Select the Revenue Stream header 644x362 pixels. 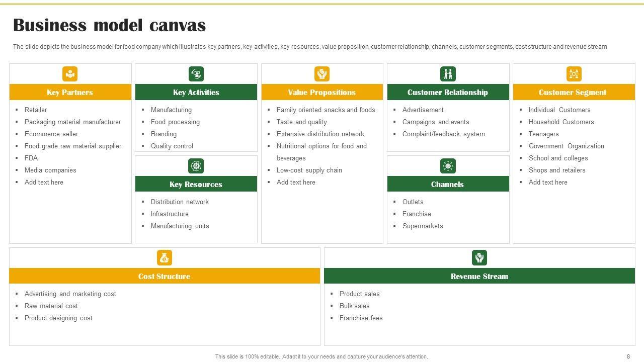[479, 276]
